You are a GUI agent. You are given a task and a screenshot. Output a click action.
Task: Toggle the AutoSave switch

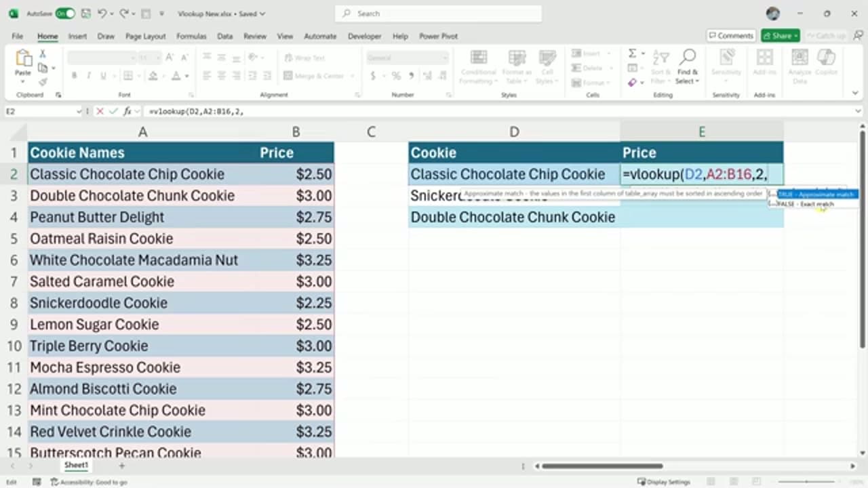click(66, 14)
